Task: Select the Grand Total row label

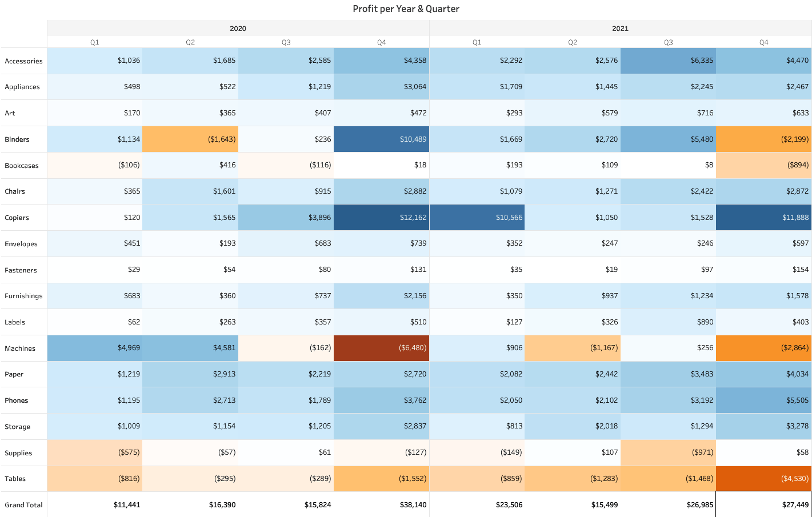Action: [x=23, y=505]
